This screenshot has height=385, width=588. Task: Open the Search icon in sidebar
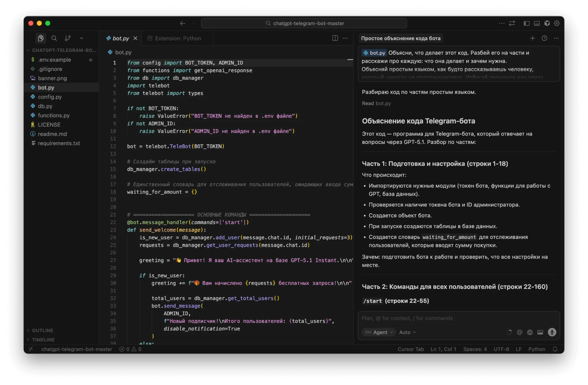click(54, 38)
